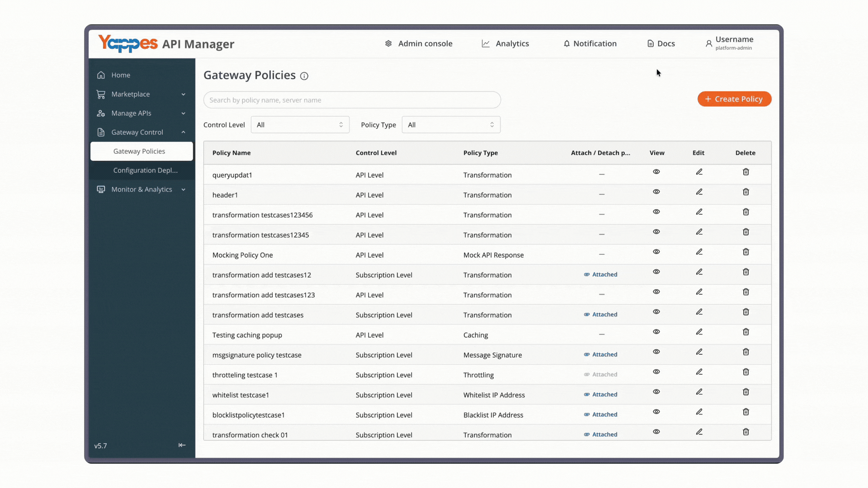868x488 pixels.
Task: Edit transformation add testcases12 policy
Action: [x=699, y=272]
